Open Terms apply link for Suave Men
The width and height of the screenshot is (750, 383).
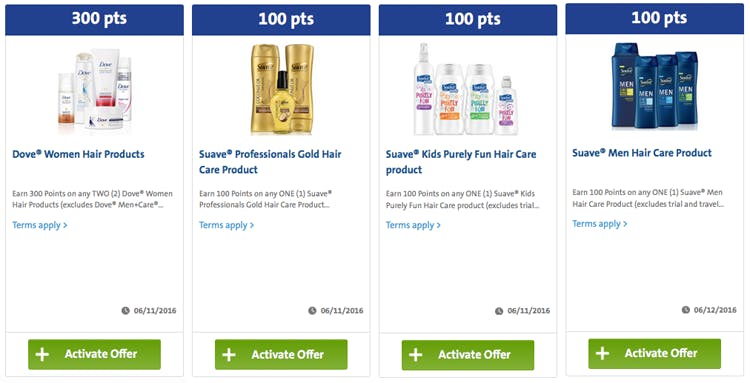[600, 224]
